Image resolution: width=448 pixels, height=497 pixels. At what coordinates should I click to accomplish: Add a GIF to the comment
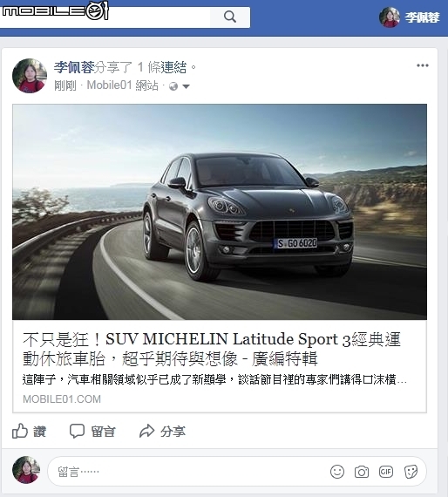coord(386,472)
